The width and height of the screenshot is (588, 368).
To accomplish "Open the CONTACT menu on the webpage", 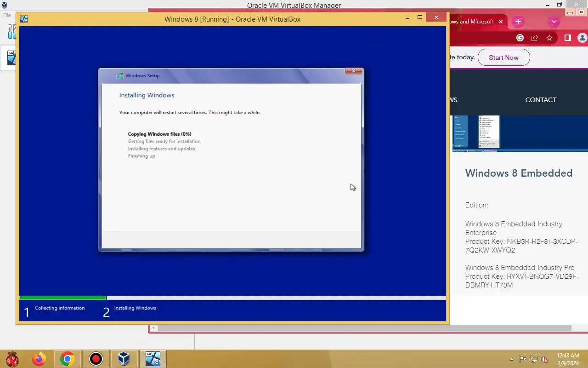I will pyautogui.click(x=541, y=100).
